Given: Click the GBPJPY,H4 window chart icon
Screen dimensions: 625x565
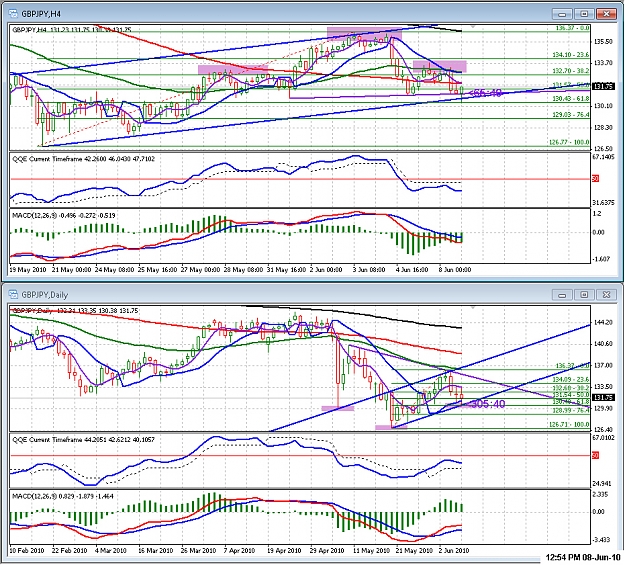Looking at the screenshot, I should click(14, 14).
